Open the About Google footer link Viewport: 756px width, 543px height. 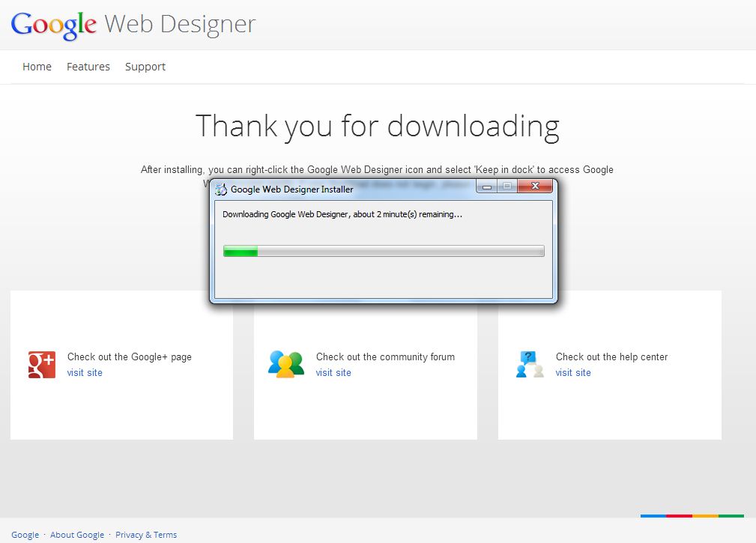pyautogui.click(x=77, y=535)
